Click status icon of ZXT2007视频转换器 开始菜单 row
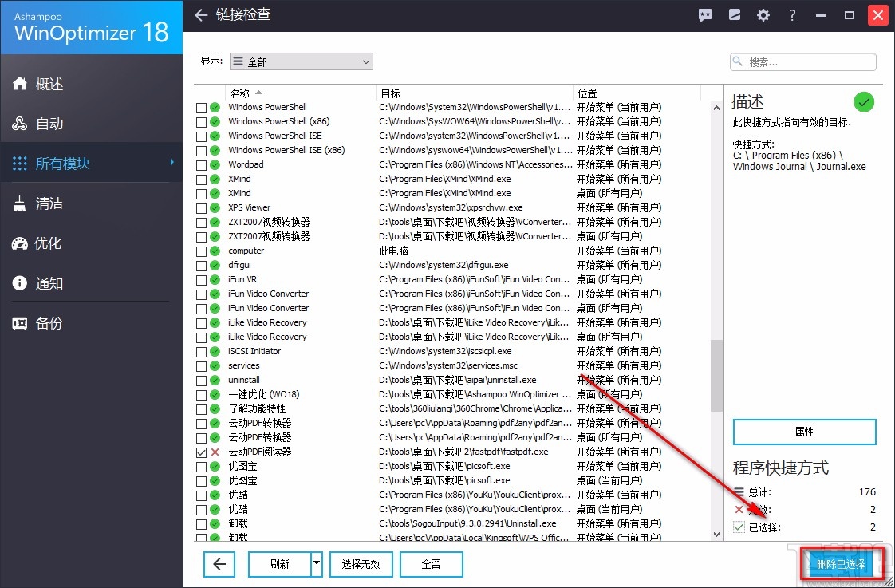Screen dimensions: 895x588 [215, 222]
